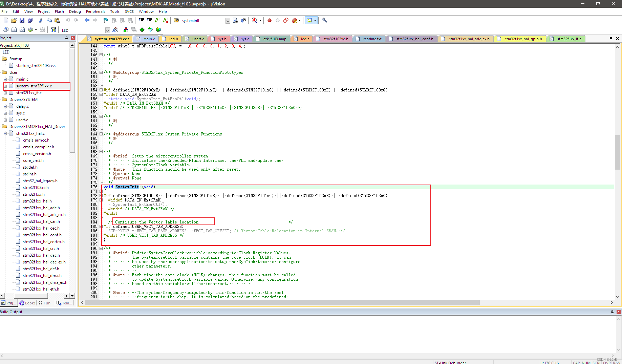Close the active editor tab with the X
The image size is (622, 364).
point(618,39)
